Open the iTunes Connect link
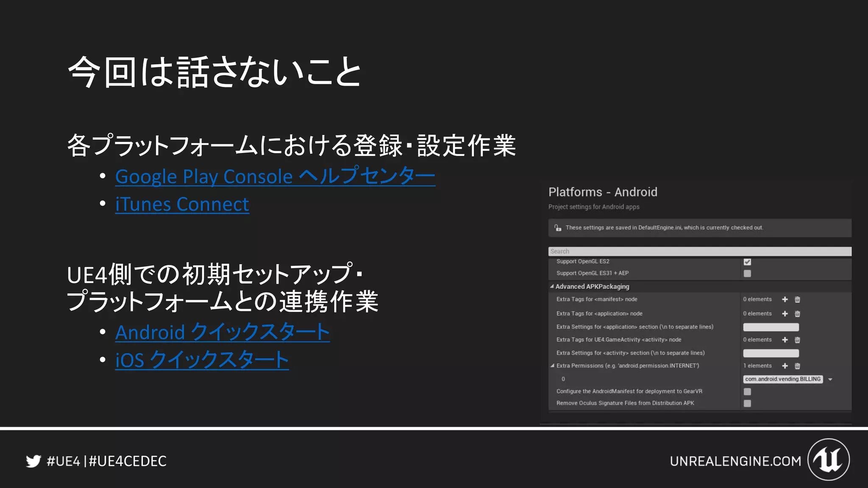 coord(182,204)
